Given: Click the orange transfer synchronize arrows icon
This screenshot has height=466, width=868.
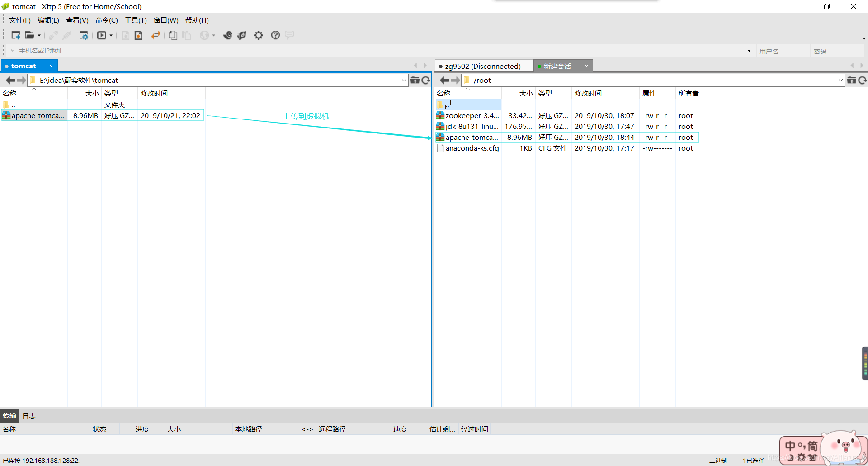Looking at the screenshot, I should [x=156, y=35].
